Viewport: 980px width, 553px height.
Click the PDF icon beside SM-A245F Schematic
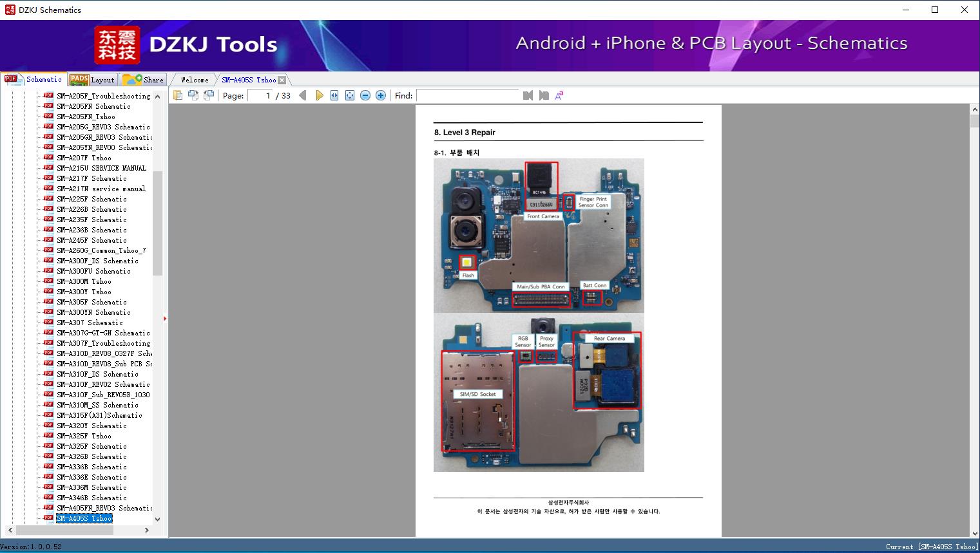coord(48,240)
